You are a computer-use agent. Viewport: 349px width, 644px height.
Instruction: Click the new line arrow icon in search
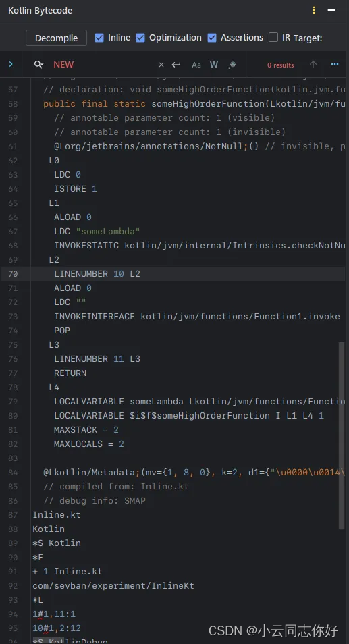tap(176, 65)
